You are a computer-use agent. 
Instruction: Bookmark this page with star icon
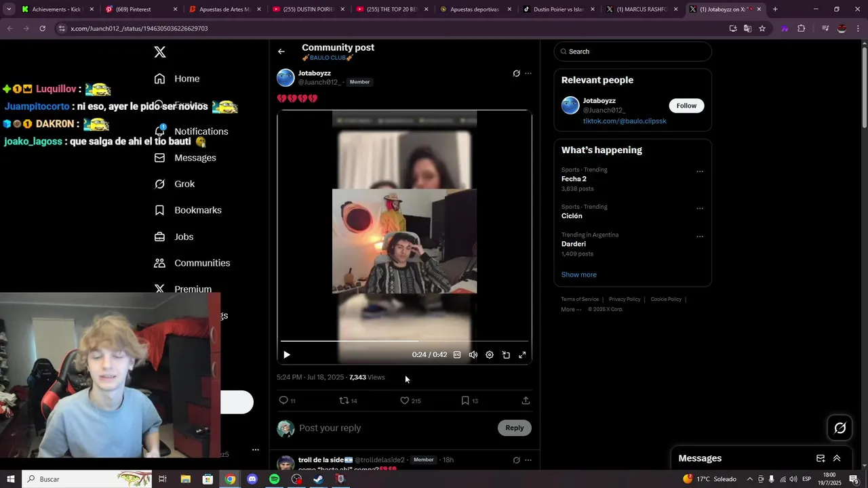762,28
